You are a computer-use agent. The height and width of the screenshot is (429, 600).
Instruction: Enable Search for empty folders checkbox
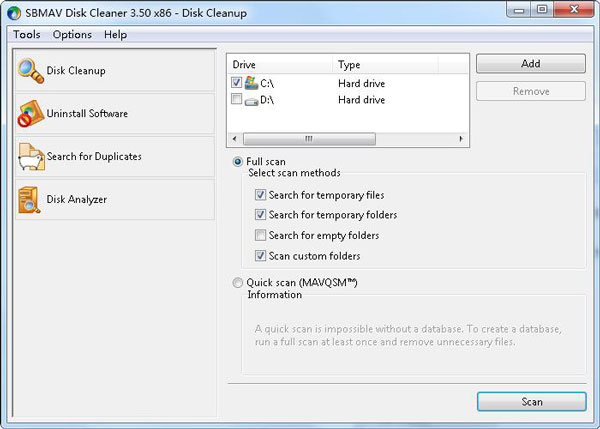click(260, 235)
